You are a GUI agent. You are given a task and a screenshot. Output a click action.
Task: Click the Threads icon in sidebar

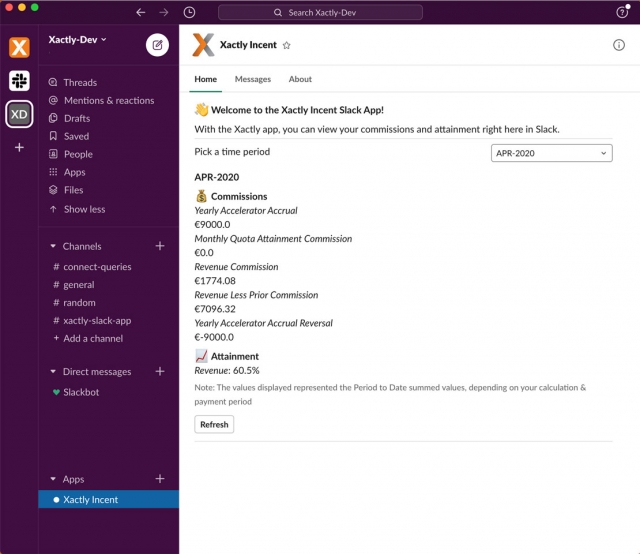tap(53, 82)
